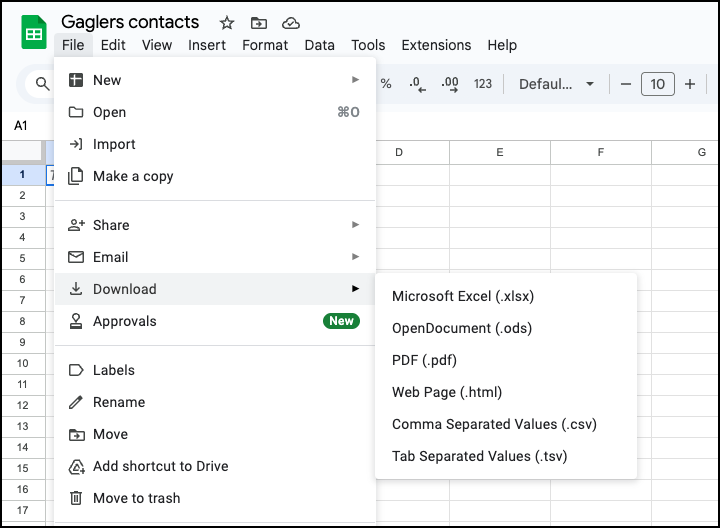Select Approvals menu entry
Screen dimensions: 720x528
point(215,321)
